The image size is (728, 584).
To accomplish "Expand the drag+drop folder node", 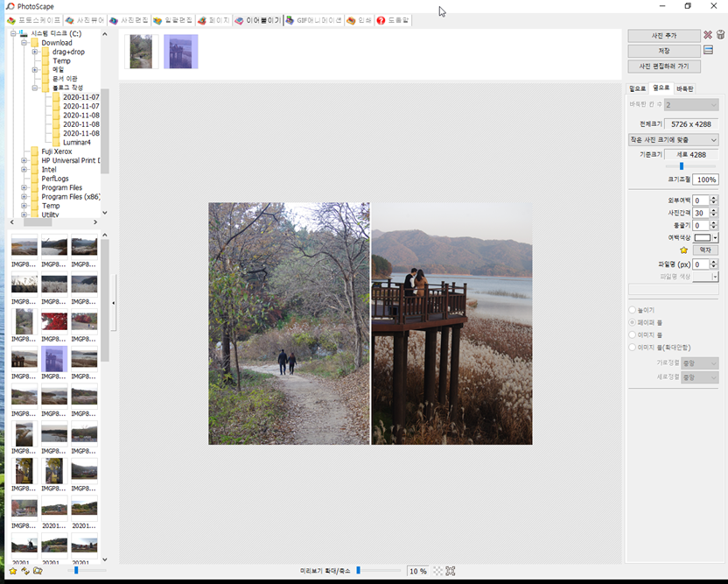I will coord(35,52).
